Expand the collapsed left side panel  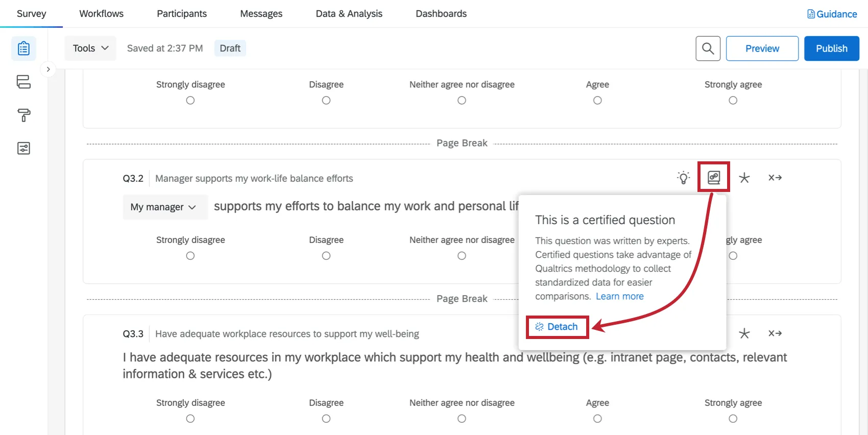pos(48,69)
